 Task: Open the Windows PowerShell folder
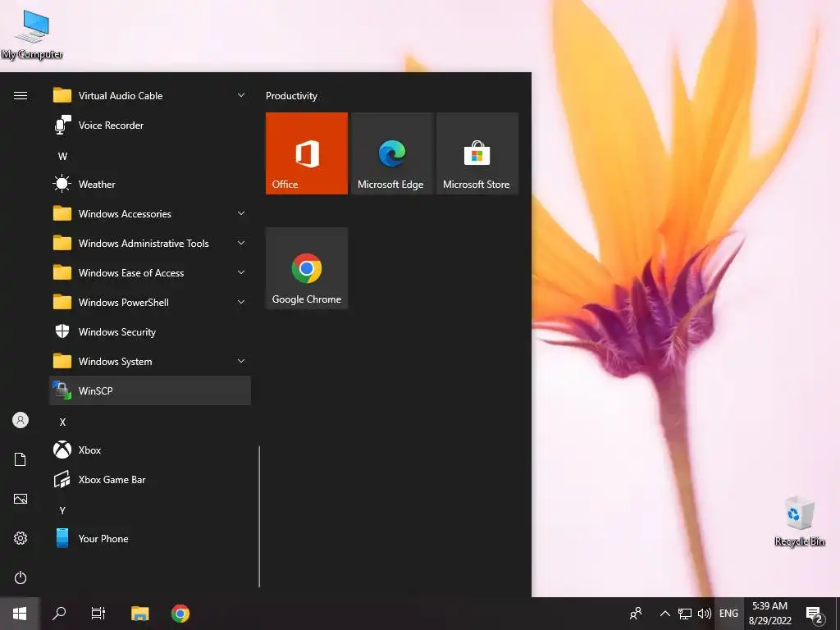[150, 302]
